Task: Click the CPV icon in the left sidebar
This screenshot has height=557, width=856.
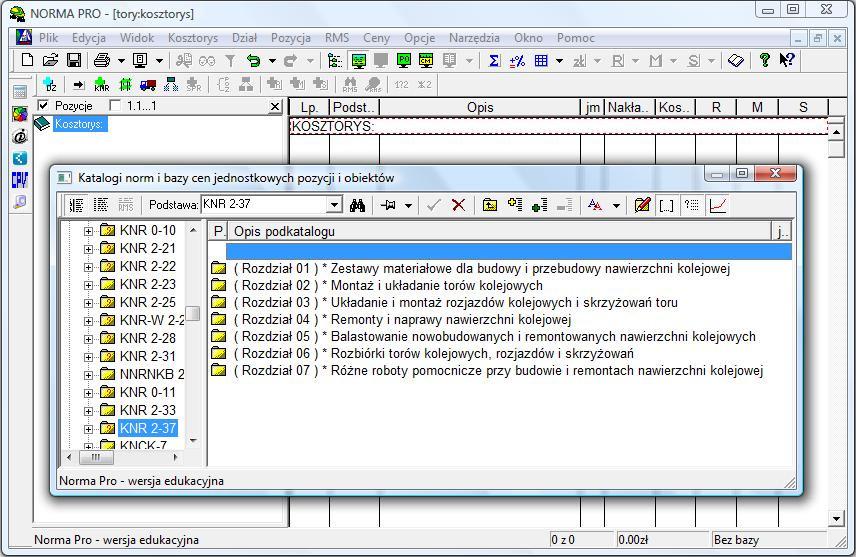Action: pos(19,180)
